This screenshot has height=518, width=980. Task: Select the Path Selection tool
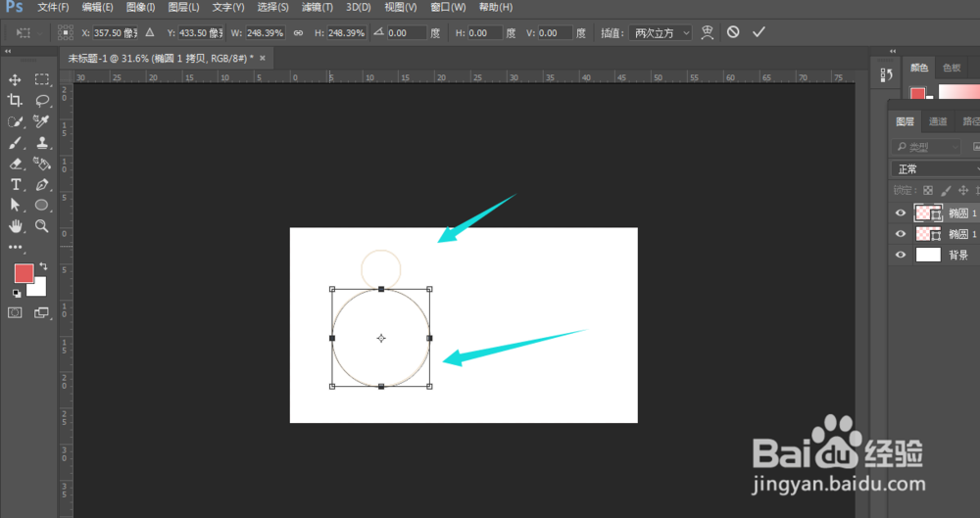(15, 205)
